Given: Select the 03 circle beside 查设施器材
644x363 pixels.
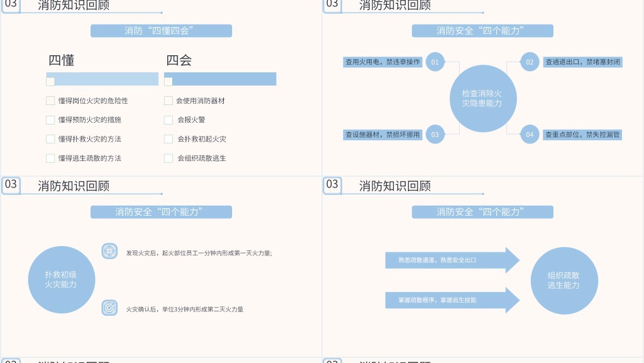Looking at the screenshot, I should [x=435, y=134].
